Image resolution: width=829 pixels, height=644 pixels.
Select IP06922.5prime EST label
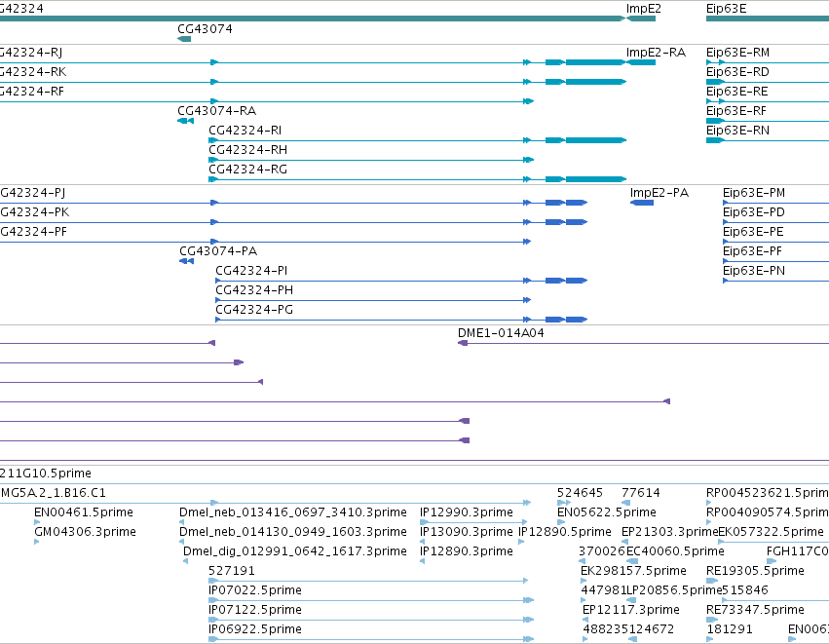[255, 630]
